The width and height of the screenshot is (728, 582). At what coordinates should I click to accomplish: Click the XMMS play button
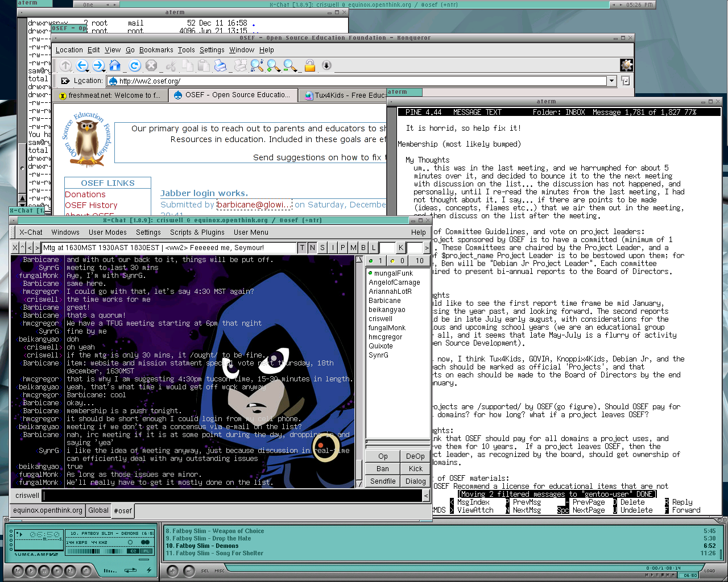coord(31,571)
